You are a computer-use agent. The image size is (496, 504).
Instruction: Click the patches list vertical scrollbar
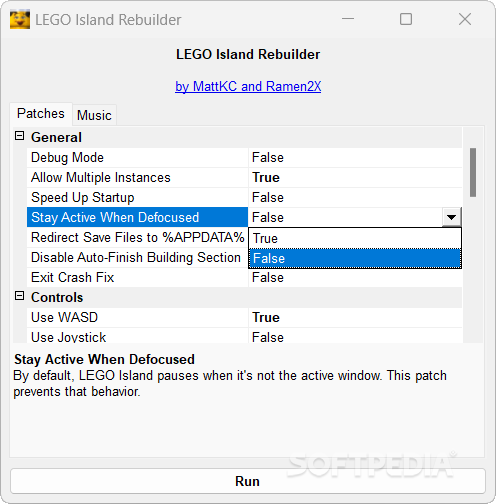click(x=473, y=173)
